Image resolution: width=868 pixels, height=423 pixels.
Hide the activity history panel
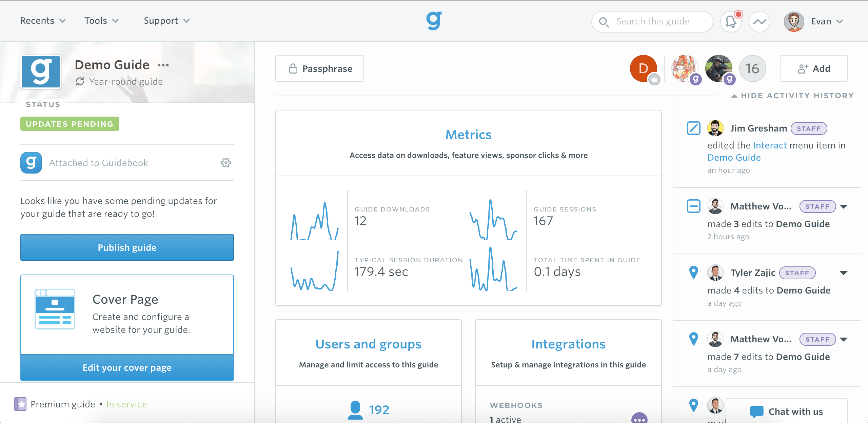(792, 96)
